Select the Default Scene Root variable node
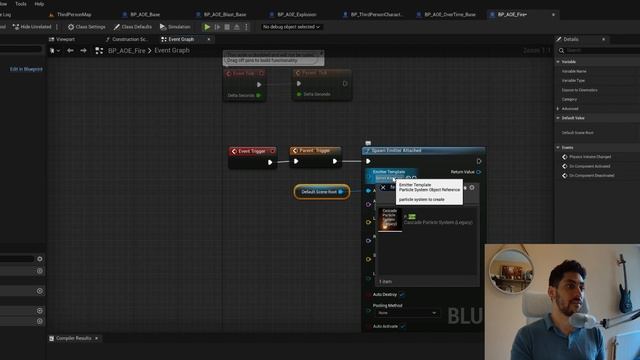Image resolution: width=640 pixels, height=360 pixels. pos(322,192)
